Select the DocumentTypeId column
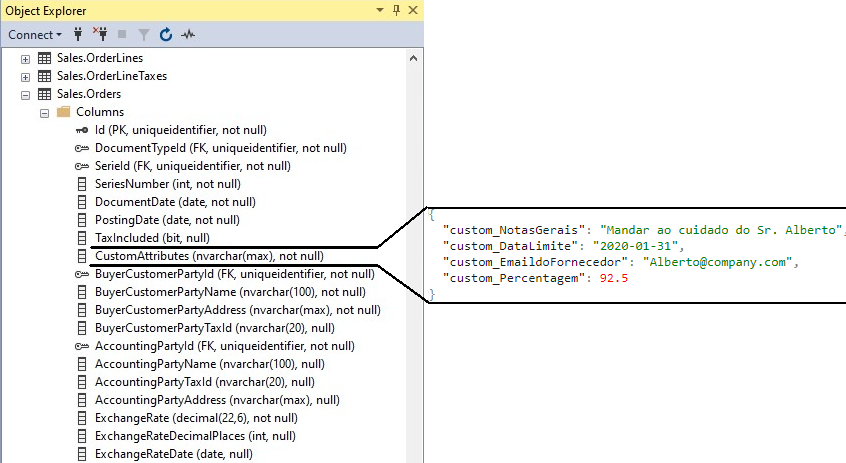 (x=221, y=148)
